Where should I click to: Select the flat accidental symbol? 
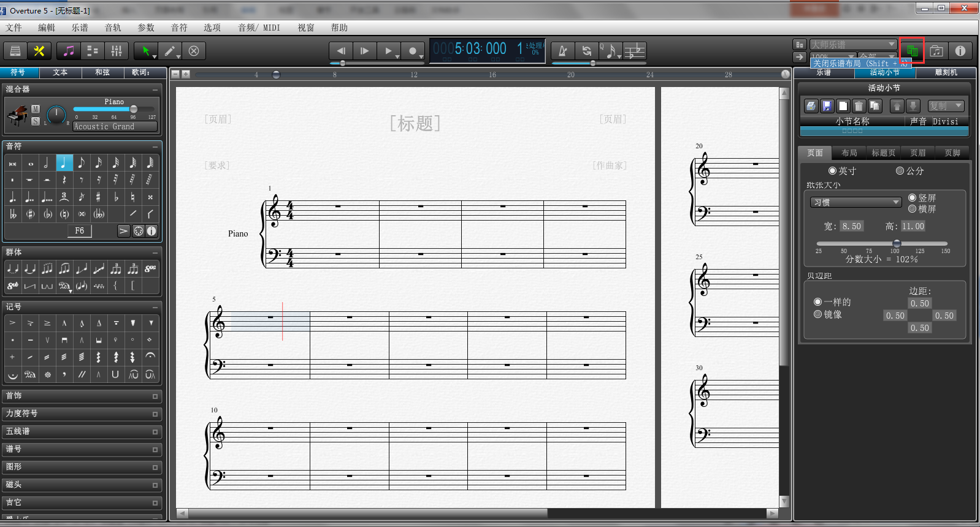115,197
